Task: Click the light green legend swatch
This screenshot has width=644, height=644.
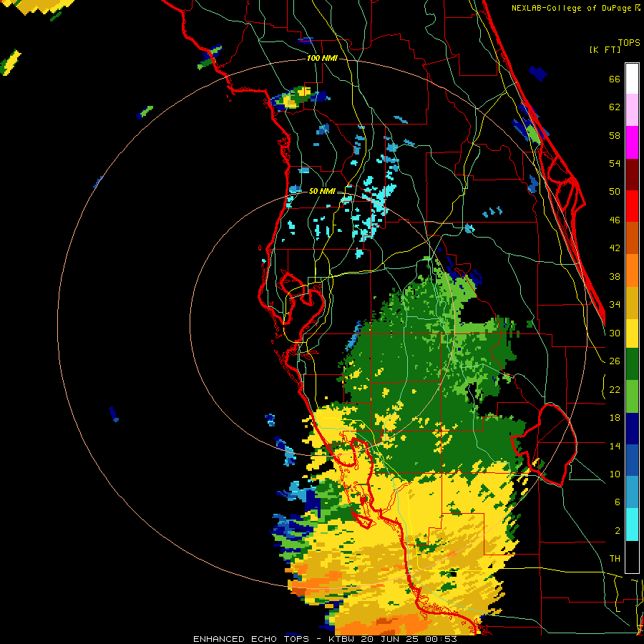Action: (x=632, y=396)
